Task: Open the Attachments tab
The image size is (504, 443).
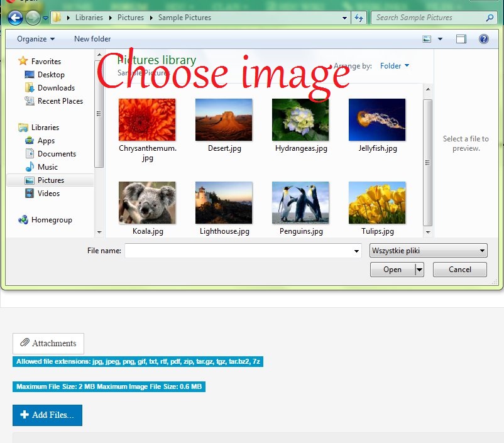Action: pyautogui.click(x=48, y=343)
